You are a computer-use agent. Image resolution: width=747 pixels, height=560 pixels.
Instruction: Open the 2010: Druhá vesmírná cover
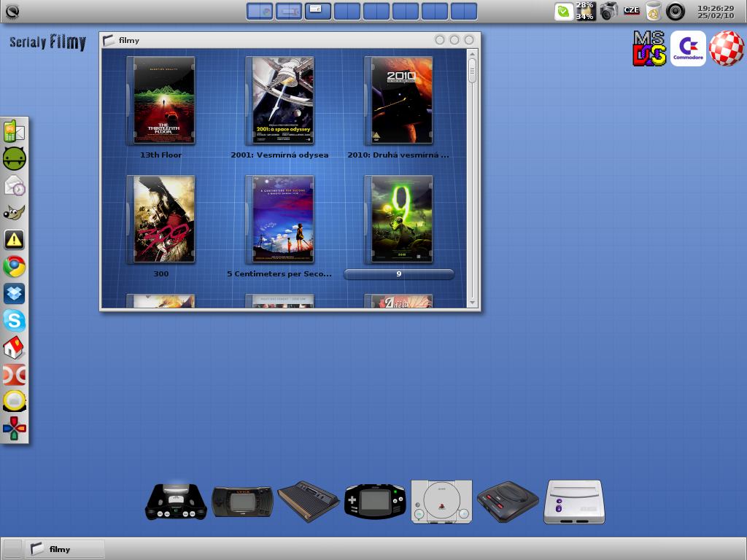click(399, 101)
